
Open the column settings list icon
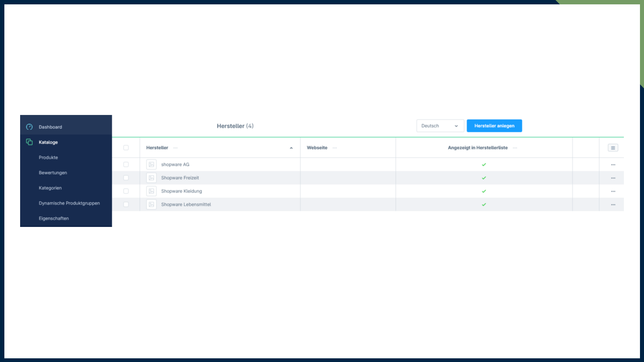(x=613, y=148)
